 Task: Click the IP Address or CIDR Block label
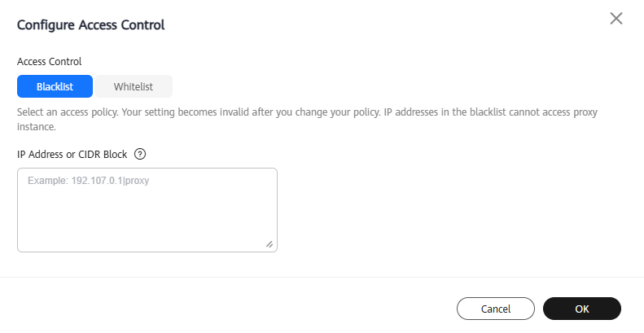pyautogui.click(x=72, y=155)
